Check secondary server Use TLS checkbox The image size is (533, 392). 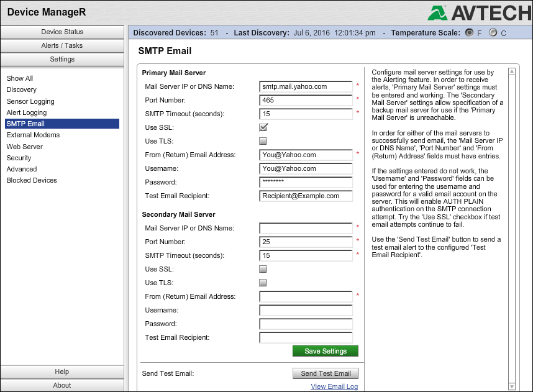tap(263, 283)
